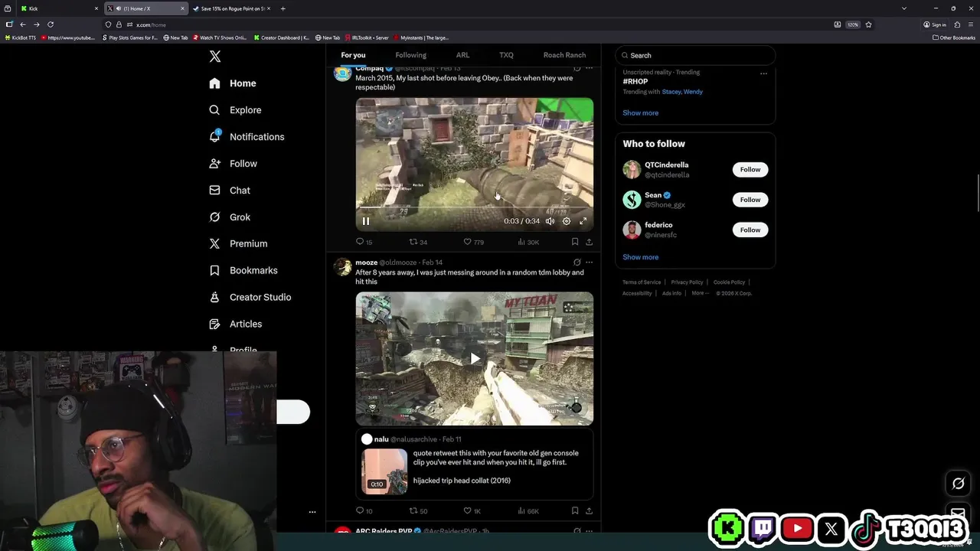Open Notifications in the sidebar
Screen dimensions: 980x551
click(x=247, y=137)
